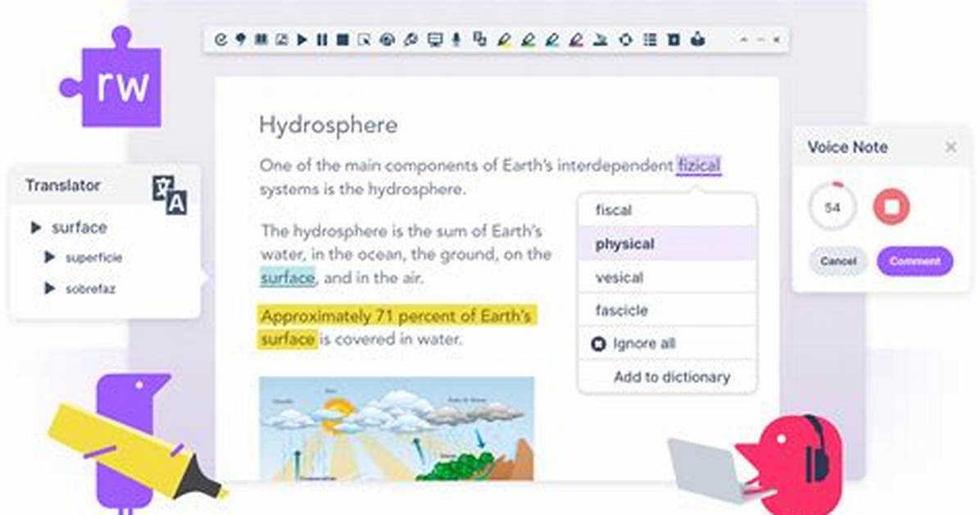Select the Screenshot Reader tool

click(364, 40)
